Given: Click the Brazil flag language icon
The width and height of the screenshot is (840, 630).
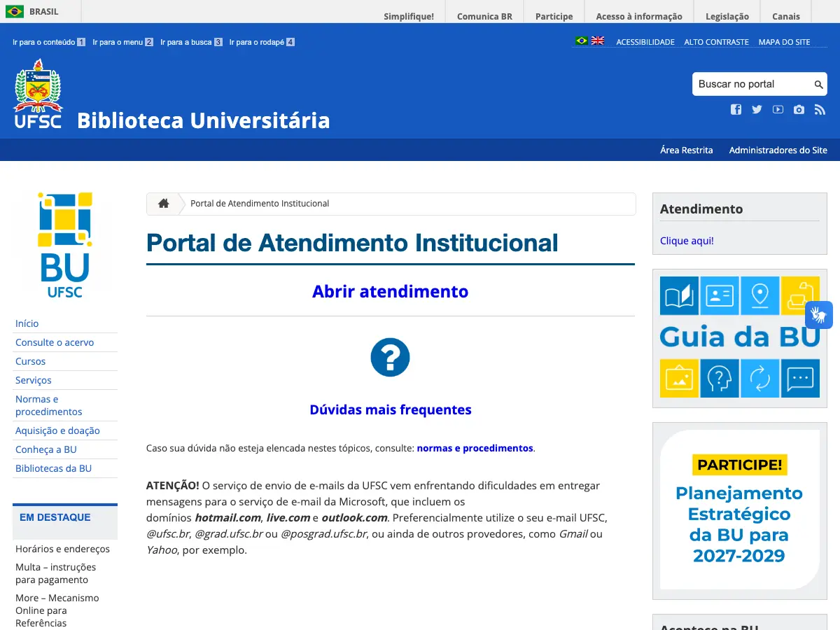Looking at the screenshot, I should [581, 41].
